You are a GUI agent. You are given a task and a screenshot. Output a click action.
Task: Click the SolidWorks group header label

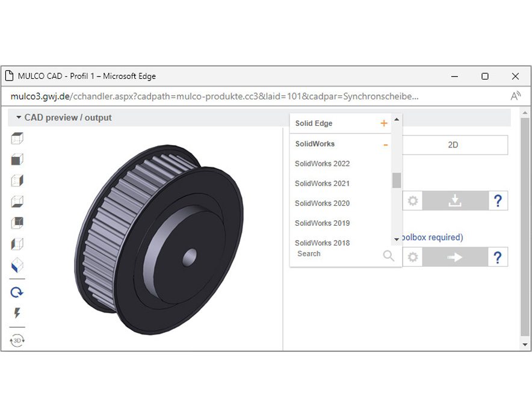(315, 144)
